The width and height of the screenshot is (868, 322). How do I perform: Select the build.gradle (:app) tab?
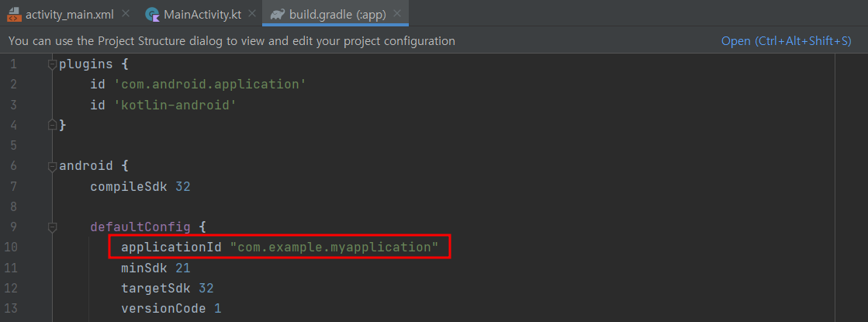(337, 15)
